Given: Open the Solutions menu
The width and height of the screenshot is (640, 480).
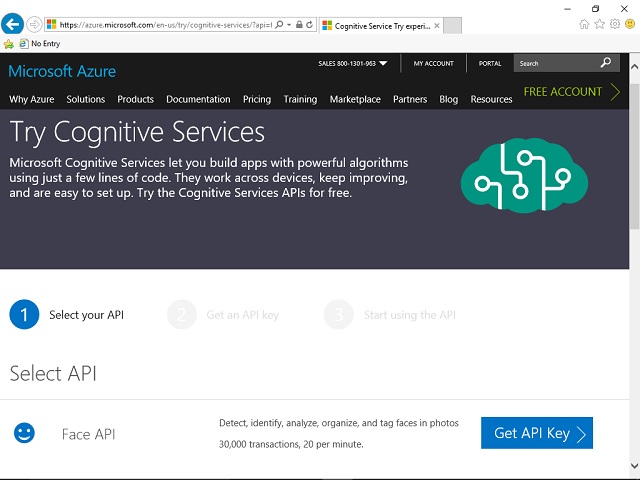Looking at the screenshot, I should tap(86, 99).
